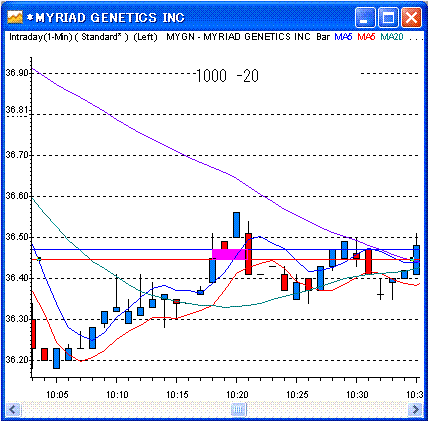The width and height of the screenshot is (428, 421).
Task: Click the 36.20 price axis label
Action: point(18,360)
